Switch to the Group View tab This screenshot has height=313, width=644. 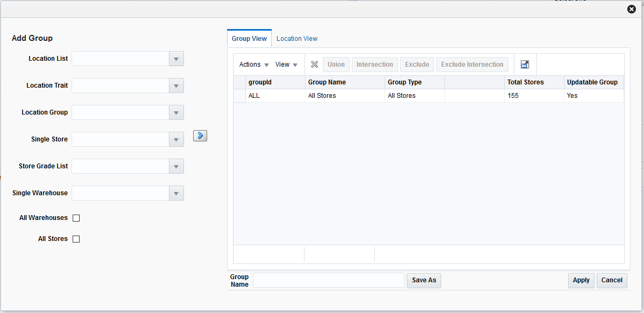249,39
